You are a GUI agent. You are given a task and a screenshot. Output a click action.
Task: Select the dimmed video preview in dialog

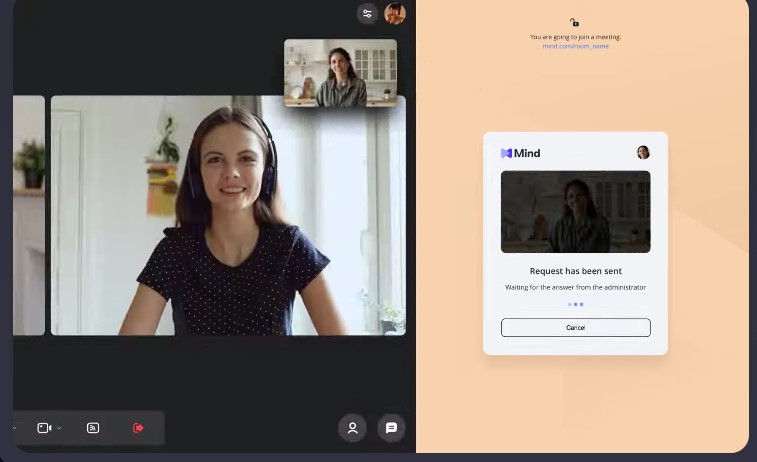click(575, 211)
